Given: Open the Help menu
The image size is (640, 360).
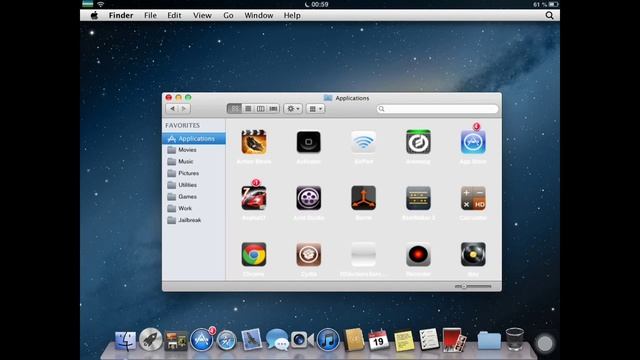Looking at the screenshot, I should pyautogui.click(x=292, y=16).
